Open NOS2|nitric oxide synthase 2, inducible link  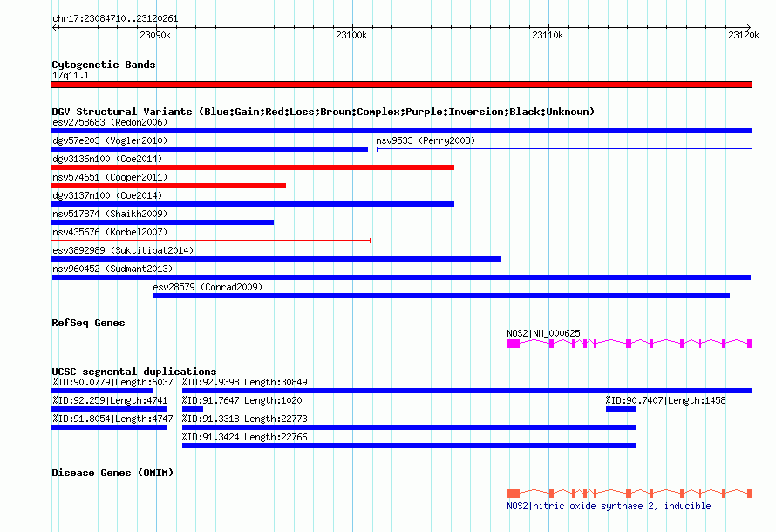point(609,506)
